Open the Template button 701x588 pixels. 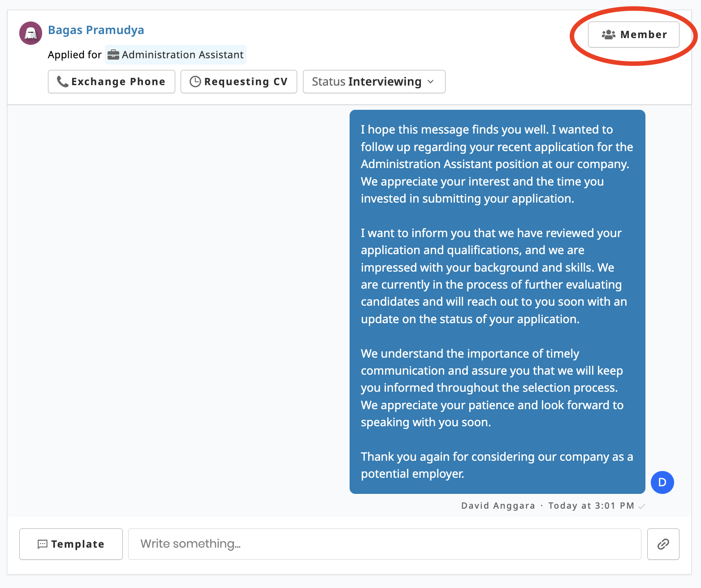pyautogui.click(x=71, y=544)
